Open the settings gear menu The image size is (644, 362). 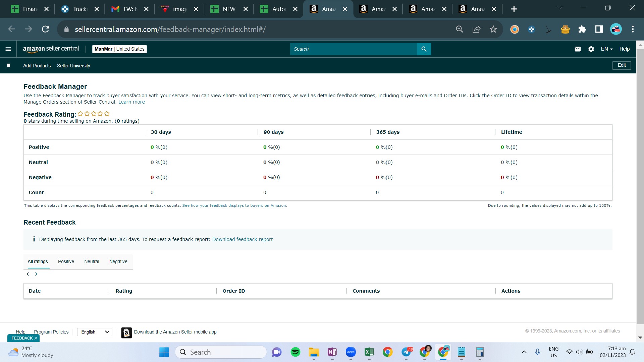(x=591, y=49)
